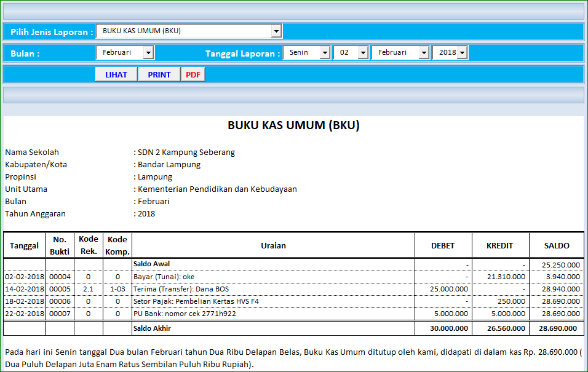This screenshot has width=588, height=372.
Task: Select bukti number 00006
Action: (x=60, y=301)
